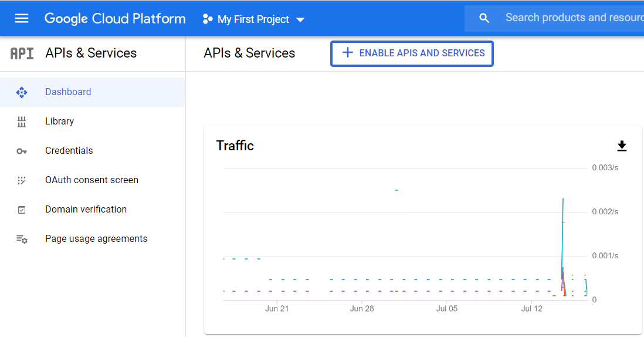This screenshot has height=337, width=644.
Task: Click the Credentials key icon
Action: pyautogui.click(x=22, y=151)
